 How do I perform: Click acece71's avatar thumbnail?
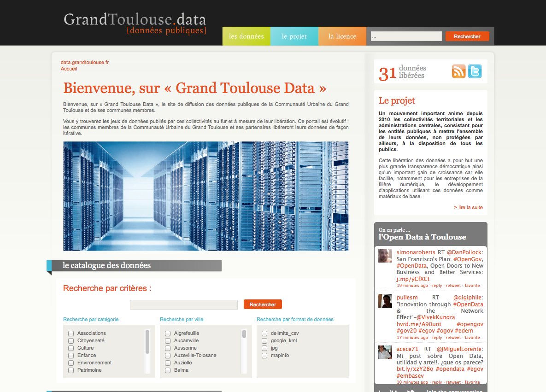(x=385, y=352)
